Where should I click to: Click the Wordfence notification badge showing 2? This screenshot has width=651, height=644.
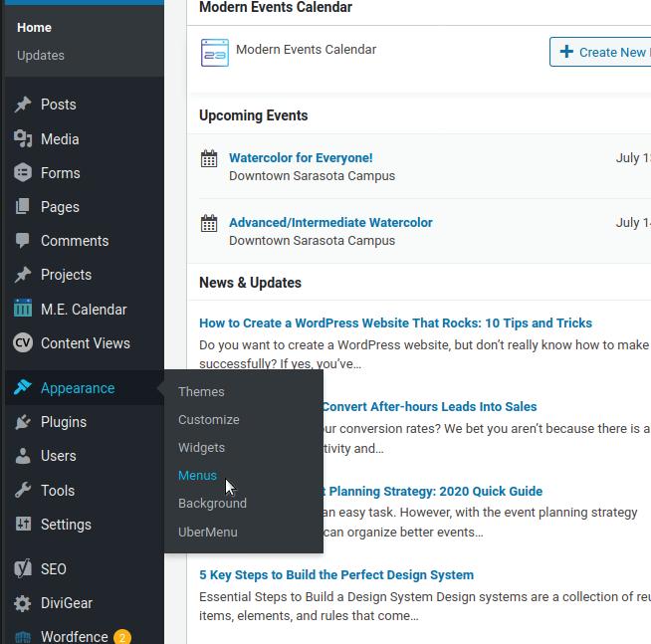click(x=122, y=637)
